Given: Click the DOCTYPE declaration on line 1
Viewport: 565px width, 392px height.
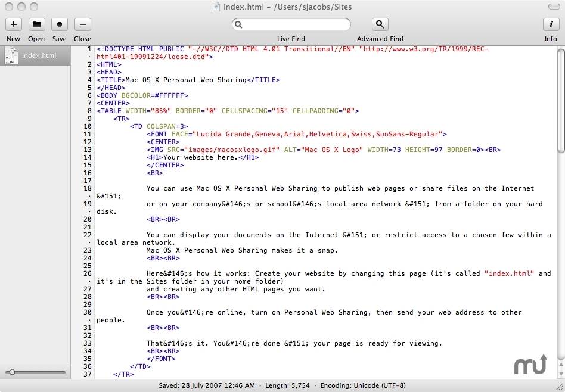Looking at the screenshot, I should tap(292, 52).
